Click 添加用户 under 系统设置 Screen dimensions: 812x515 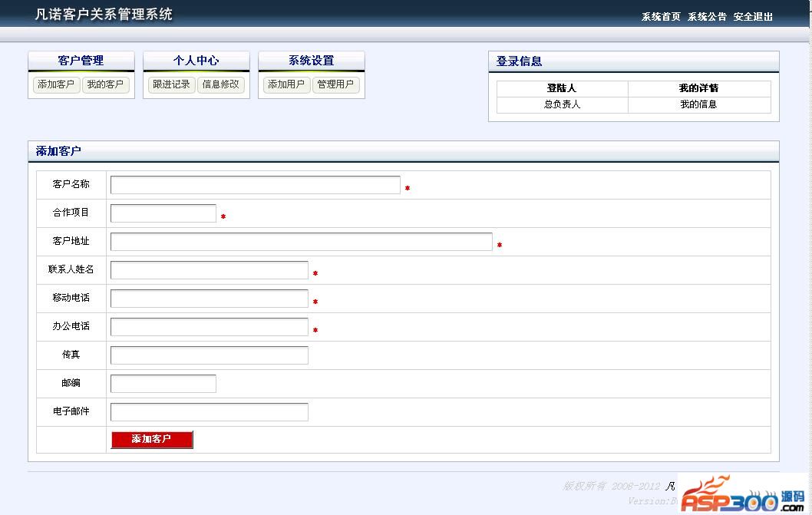tap(286, 84)
